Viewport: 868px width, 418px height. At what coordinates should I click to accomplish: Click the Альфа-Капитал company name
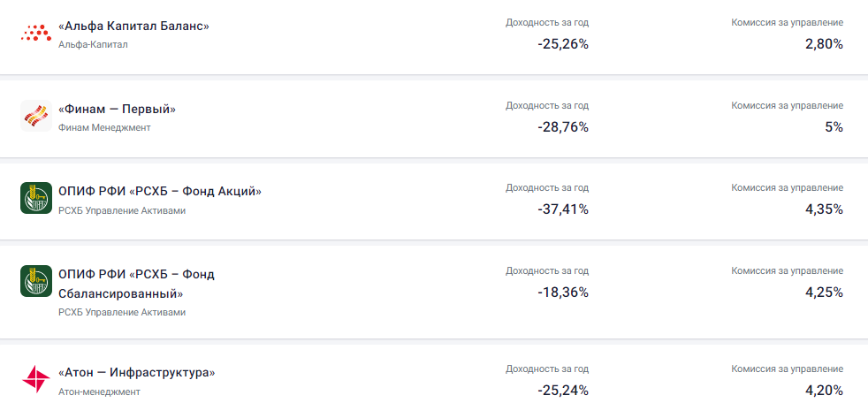[x=93, y=44]
